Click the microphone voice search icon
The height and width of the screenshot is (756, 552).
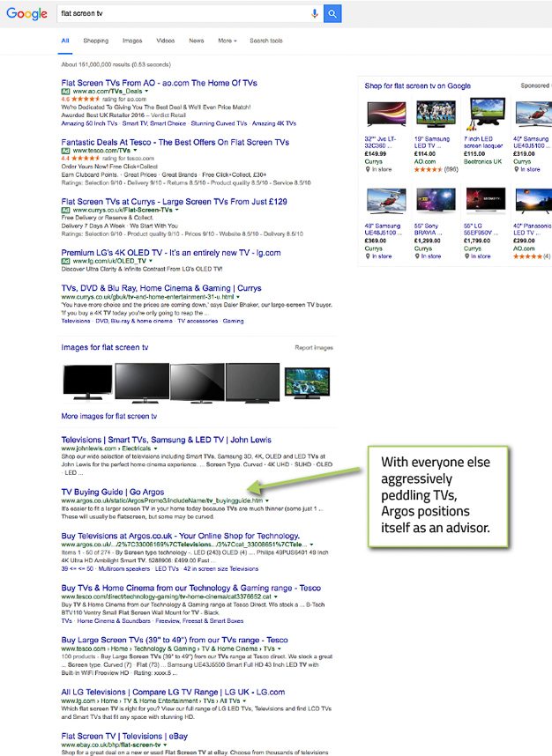pos(314,13)
